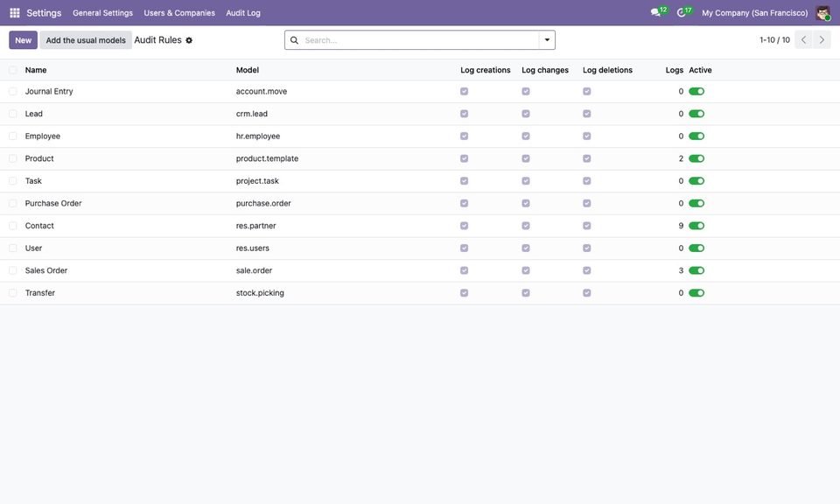Click the Logs count 9 for Contact

click(681, 226)
